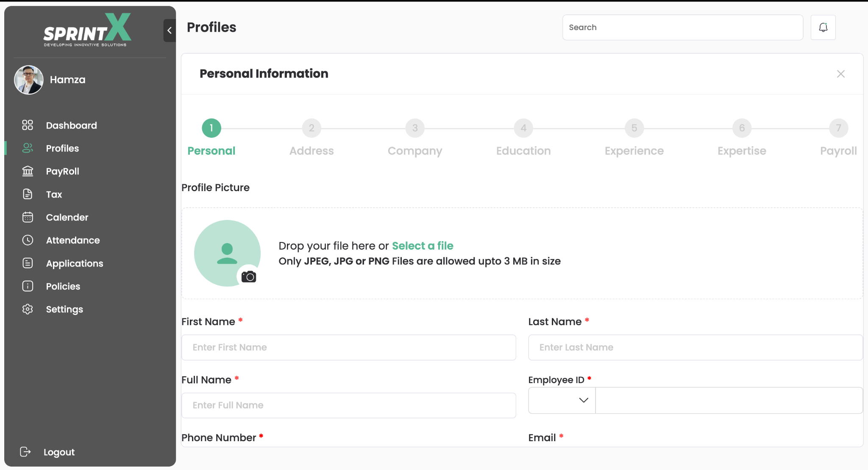The image size is (868, 470).
Task: Jump to step 4 Education
Action: click(523, 128)
